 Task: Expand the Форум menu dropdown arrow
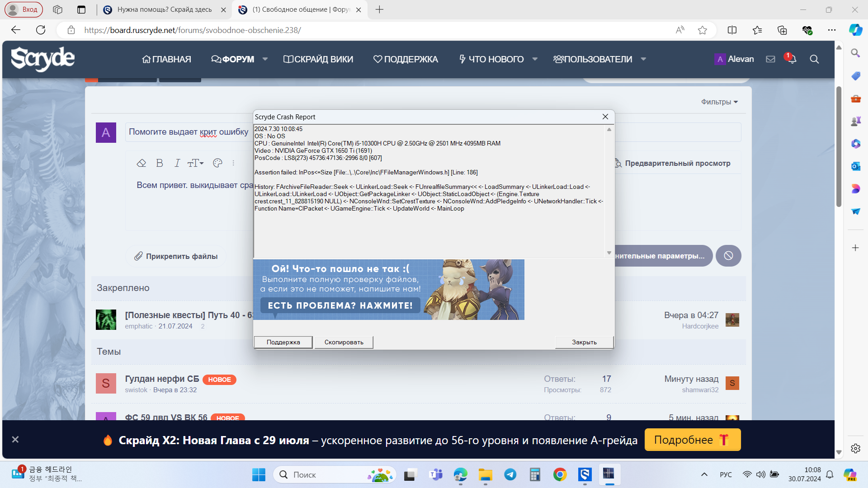click(265, 59)
